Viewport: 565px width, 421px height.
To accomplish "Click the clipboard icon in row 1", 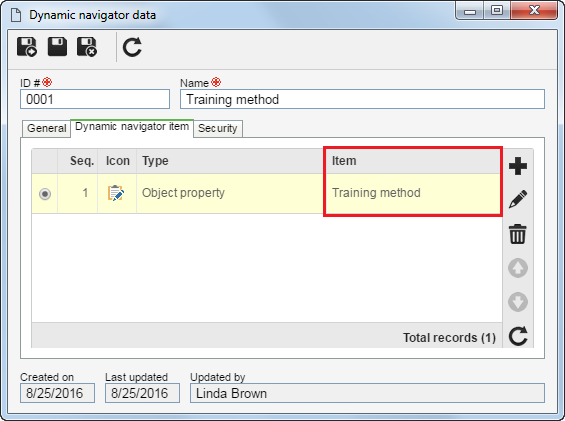I will click(x=116, y=193).
